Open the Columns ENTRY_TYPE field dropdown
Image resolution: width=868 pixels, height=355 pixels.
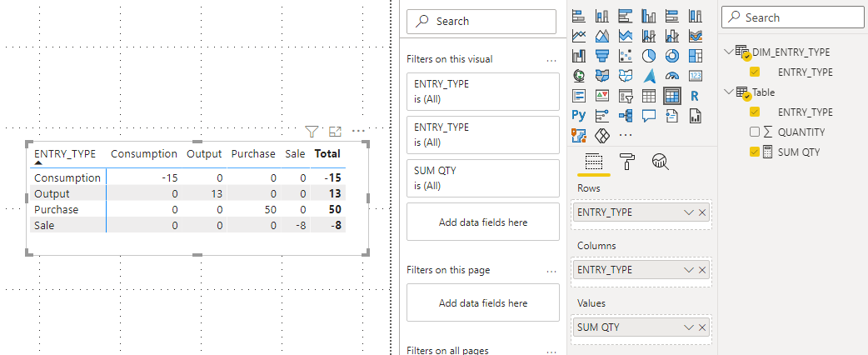[x=689, y=270]
